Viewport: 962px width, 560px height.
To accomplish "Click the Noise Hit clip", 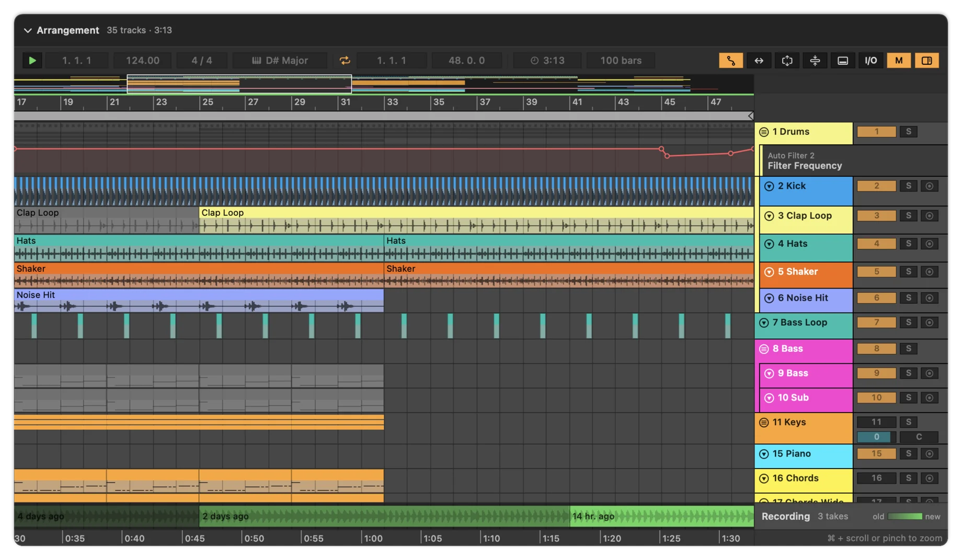I will point(199,301).
